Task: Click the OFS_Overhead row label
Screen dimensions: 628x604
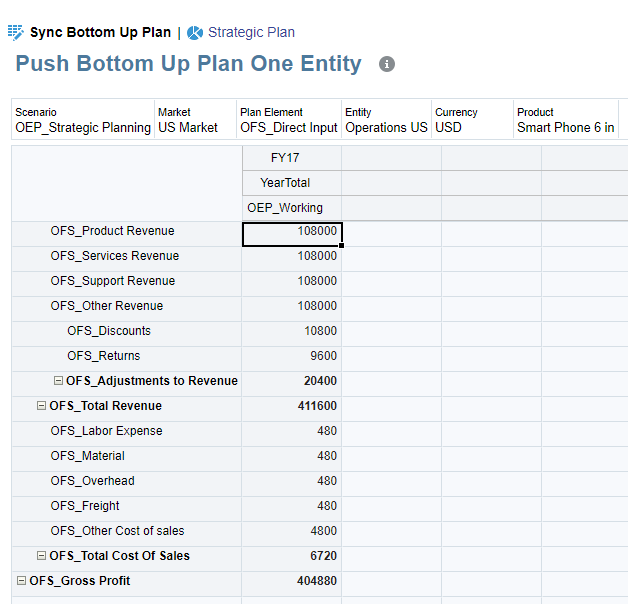Action: pyautogui.click(x=93, y=481)
